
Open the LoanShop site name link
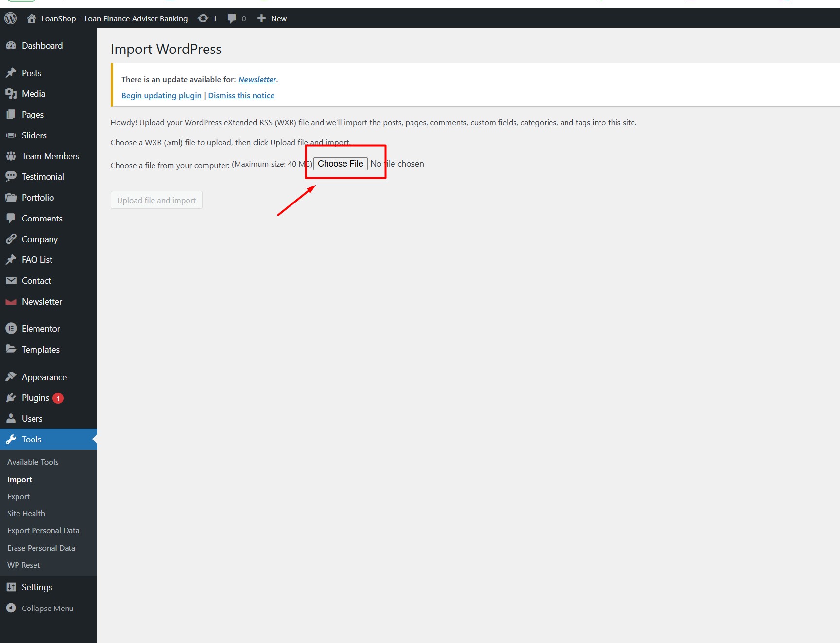[114, 18]
